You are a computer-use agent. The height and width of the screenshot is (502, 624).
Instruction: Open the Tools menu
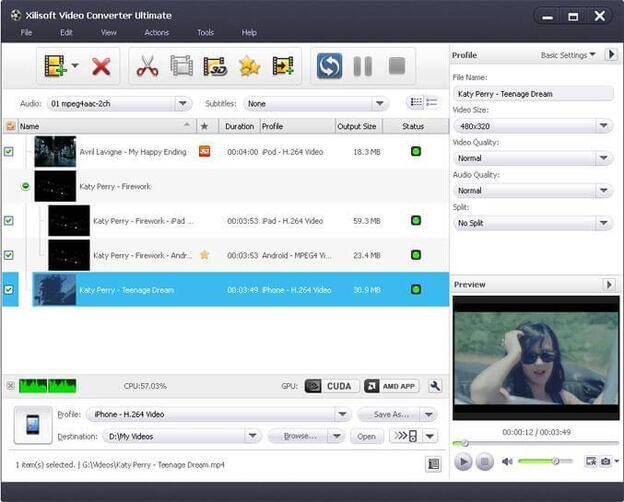pos(205,33)
